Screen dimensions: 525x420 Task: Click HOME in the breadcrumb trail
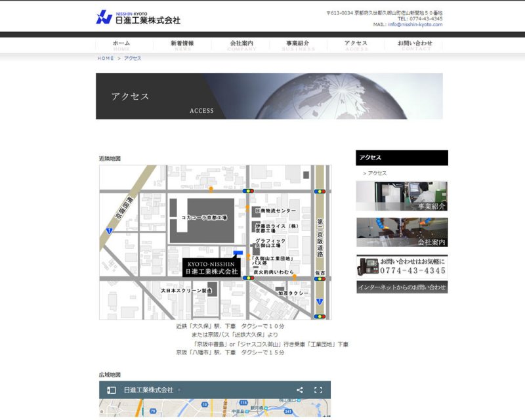coord(106,58)
